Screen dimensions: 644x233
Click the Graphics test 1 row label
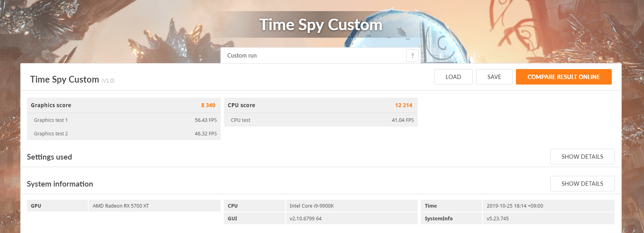point(51,120)
